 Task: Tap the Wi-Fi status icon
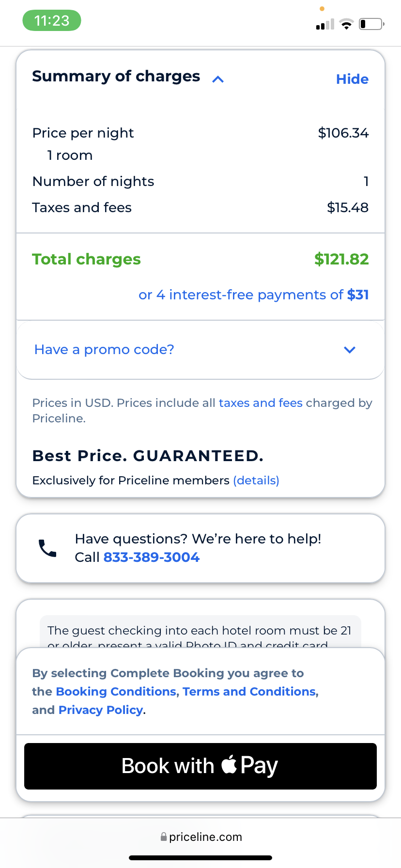(346, 24)
